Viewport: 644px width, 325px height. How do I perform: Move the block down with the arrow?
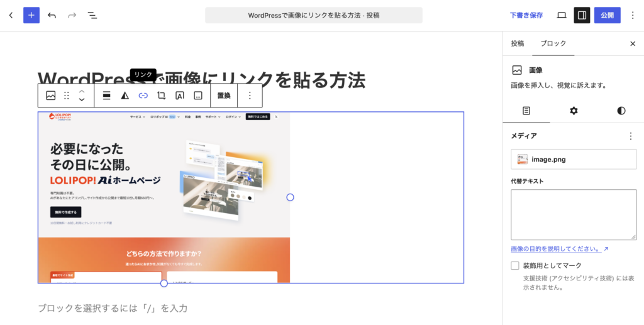pos(82,100)
